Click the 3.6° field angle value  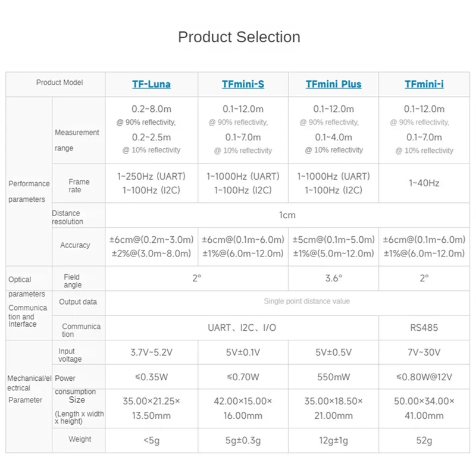(333, 278)
